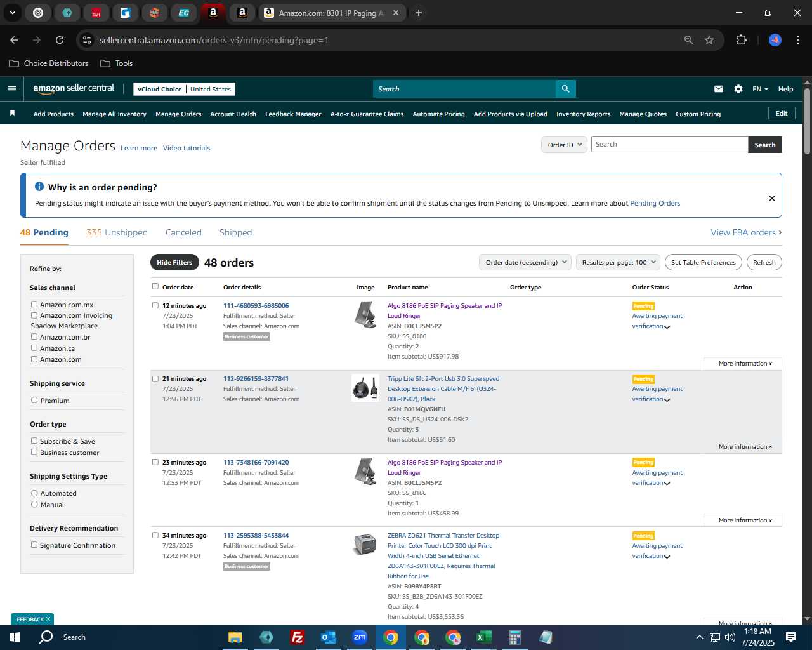The image size is (812, 650).
Task: Bookmark this page with the star icon
Action: point(709,40)
